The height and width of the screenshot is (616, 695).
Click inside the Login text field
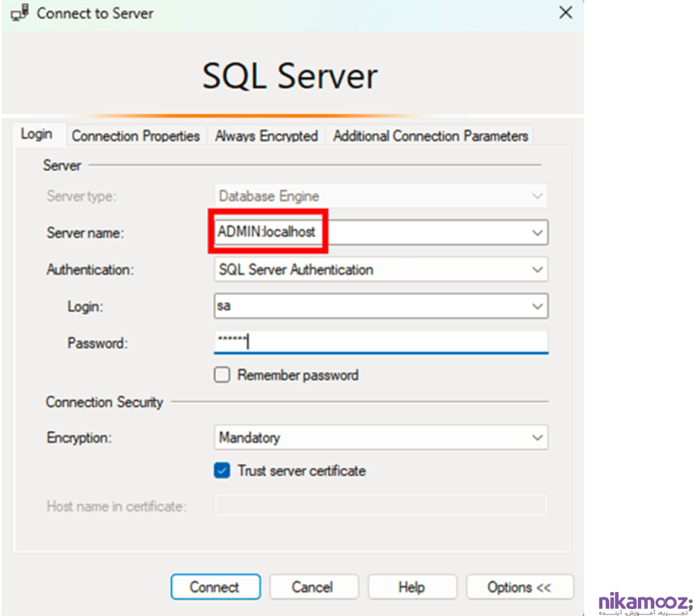(x=370, y=306)
